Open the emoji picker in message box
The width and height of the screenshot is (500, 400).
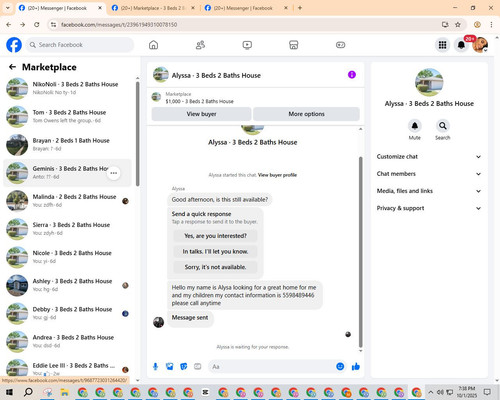click(340, 367)
